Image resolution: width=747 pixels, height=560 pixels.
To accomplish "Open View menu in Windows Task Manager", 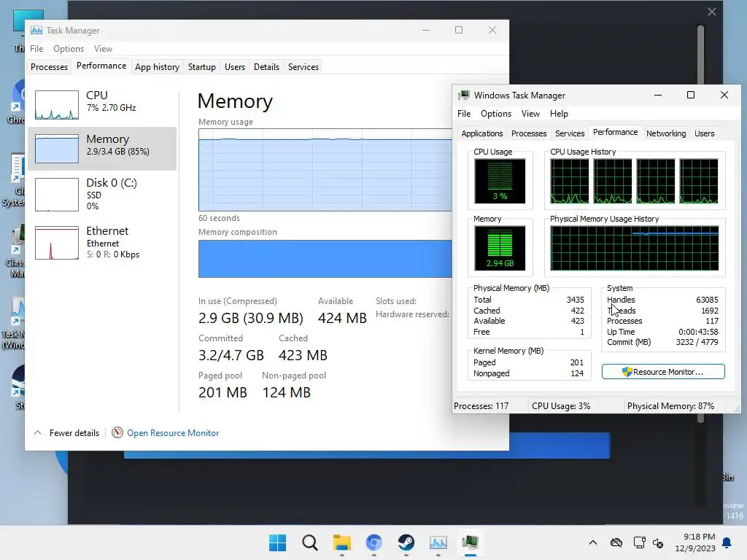I will click(530, 113).
